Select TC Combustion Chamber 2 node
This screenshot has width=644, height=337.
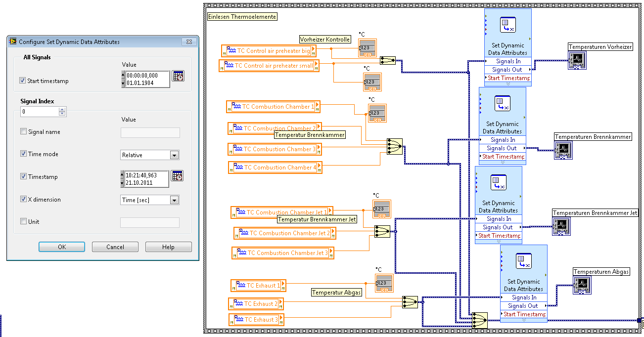(x=275, y=128)
